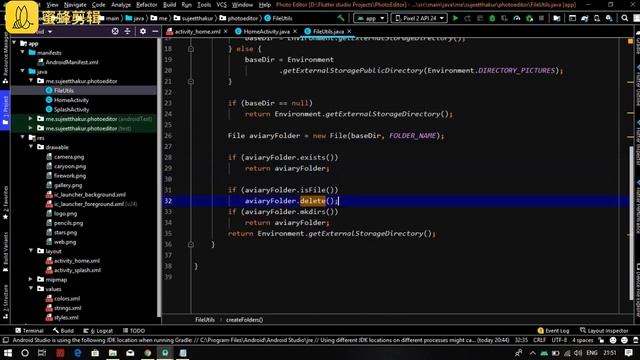The image size is (640, 360).
Task: Click the green Debug app bug icon
Action: click(492, 18)
